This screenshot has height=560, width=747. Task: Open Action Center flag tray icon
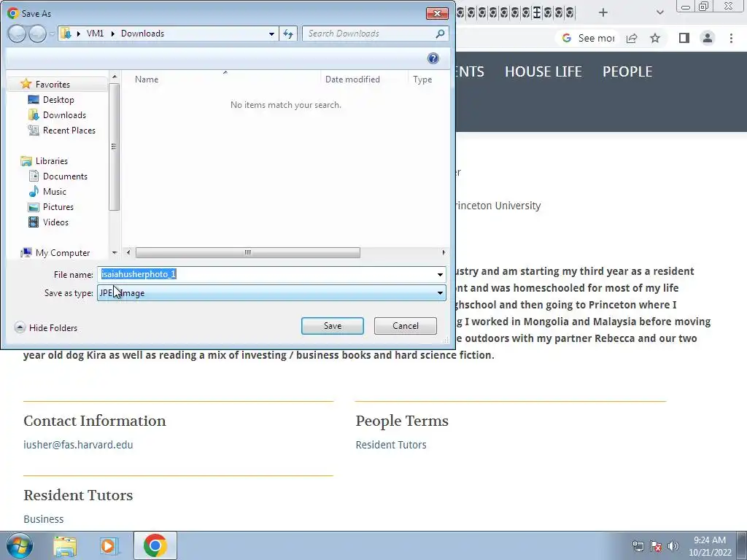656,546
